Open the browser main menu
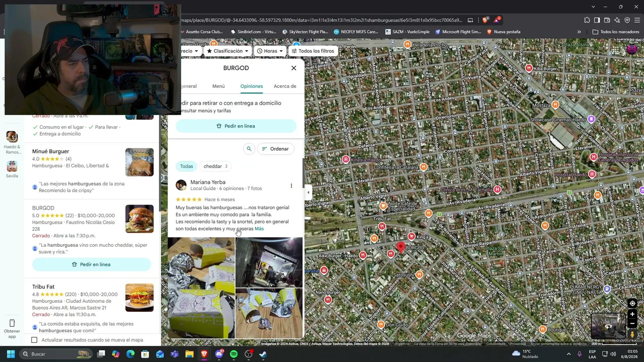The height and width of the screenshot is (362, 644). coord(637,20)
